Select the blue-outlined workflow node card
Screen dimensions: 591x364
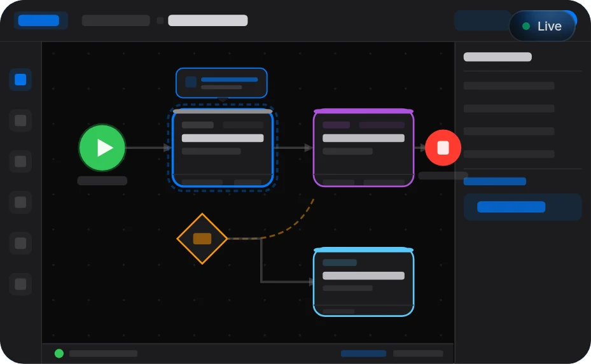[223, 148]
